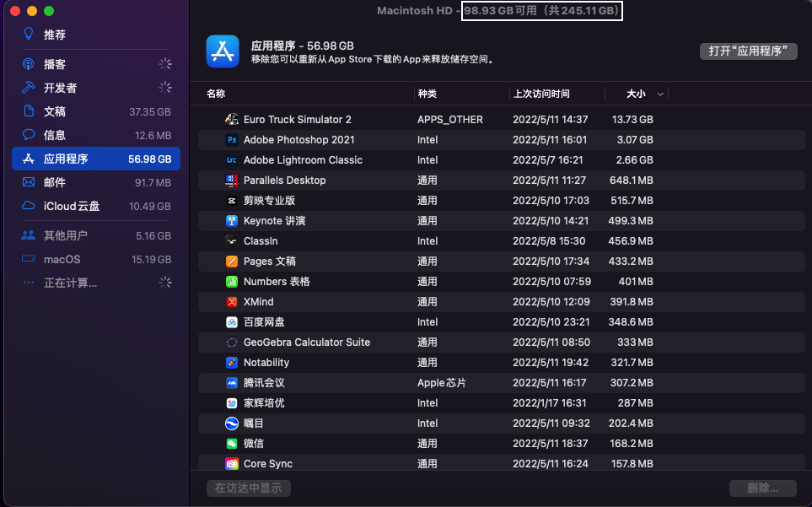This screenshot has width=812, height=507.
Task: Click the Notability app icon
Action: pyautogui.click(x=232, y=363)
